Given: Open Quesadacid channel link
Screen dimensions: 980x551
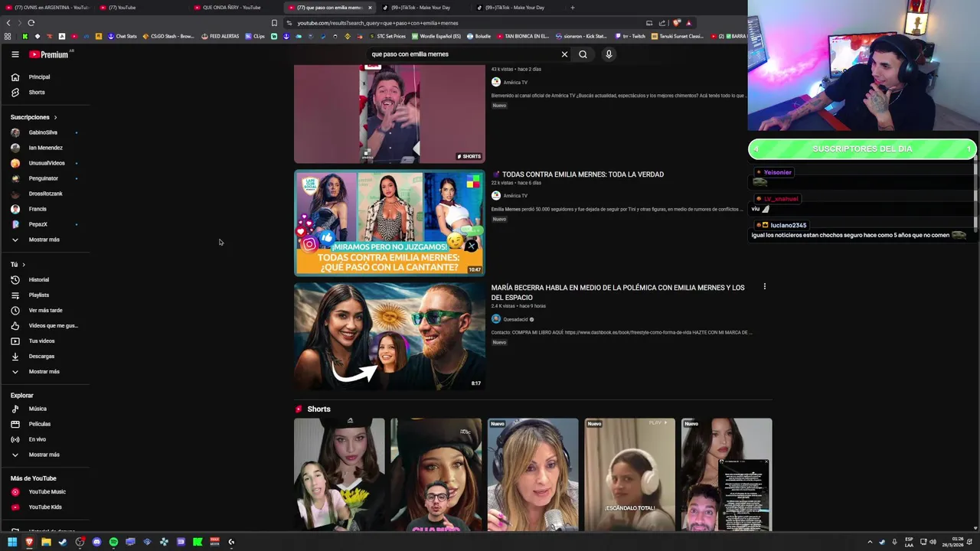Looking at the screenshot, I should 515,319.
